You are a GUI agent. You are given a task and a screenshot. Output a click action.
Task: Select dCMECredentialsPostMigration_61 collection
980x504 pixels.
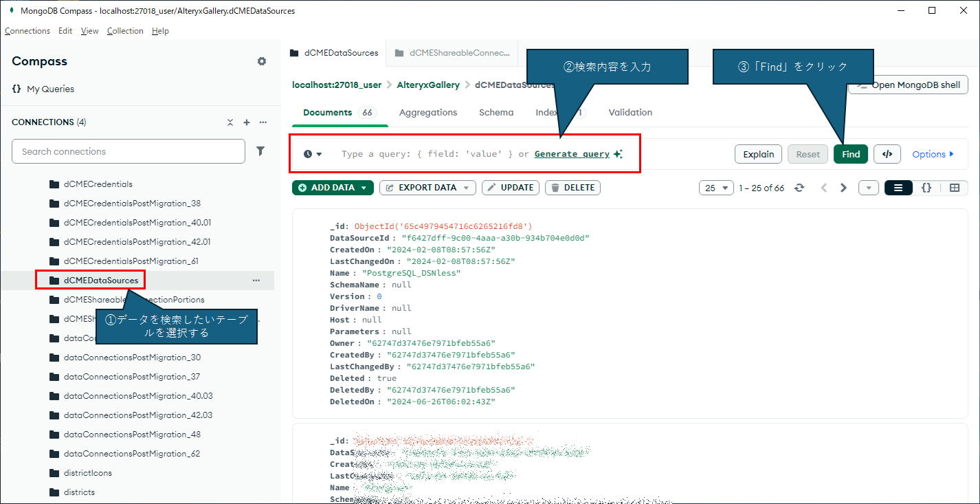(131, 261)
